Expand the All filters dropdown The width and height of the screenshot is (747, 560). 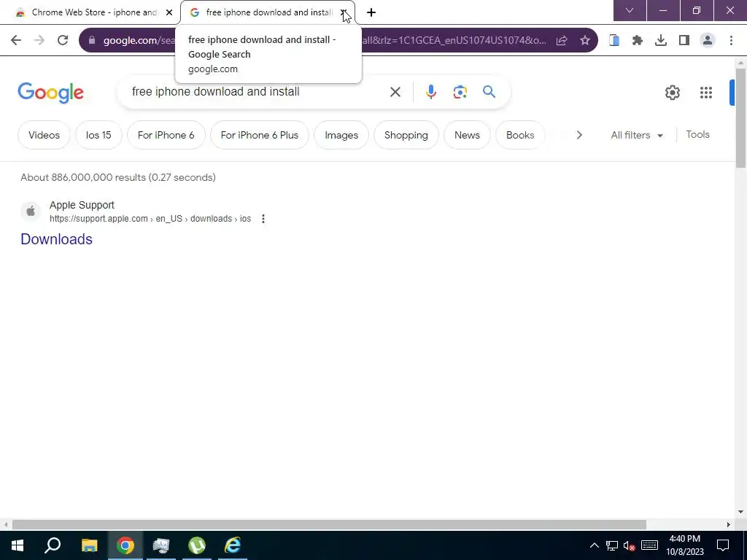tap(637, 135)
